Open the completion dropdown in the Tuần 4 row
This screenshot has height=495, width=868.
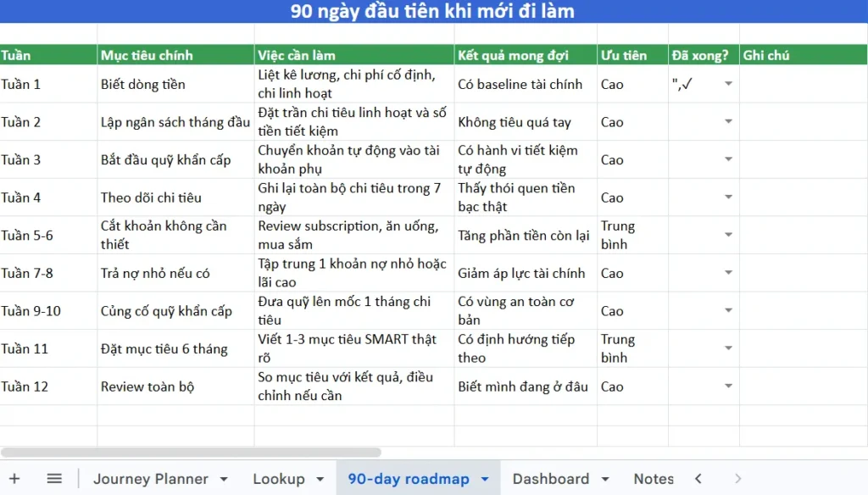pos(728,197)
